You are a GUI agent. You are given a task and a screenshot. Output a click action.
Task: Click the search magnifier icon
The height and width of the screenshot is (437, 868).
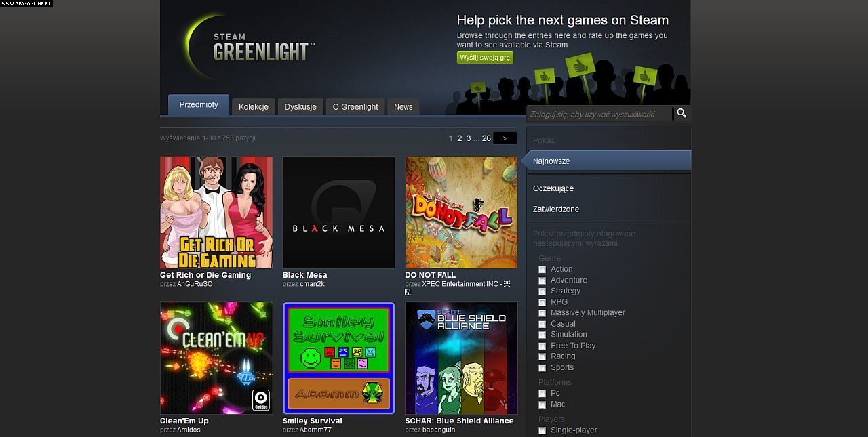coord(682,114)
